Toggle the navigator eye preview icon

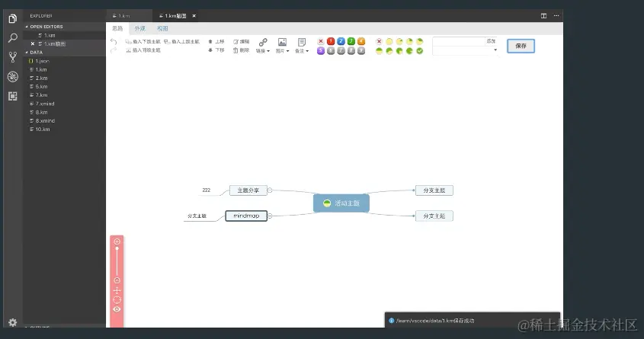pyautogui.click(x=117, y=309)
